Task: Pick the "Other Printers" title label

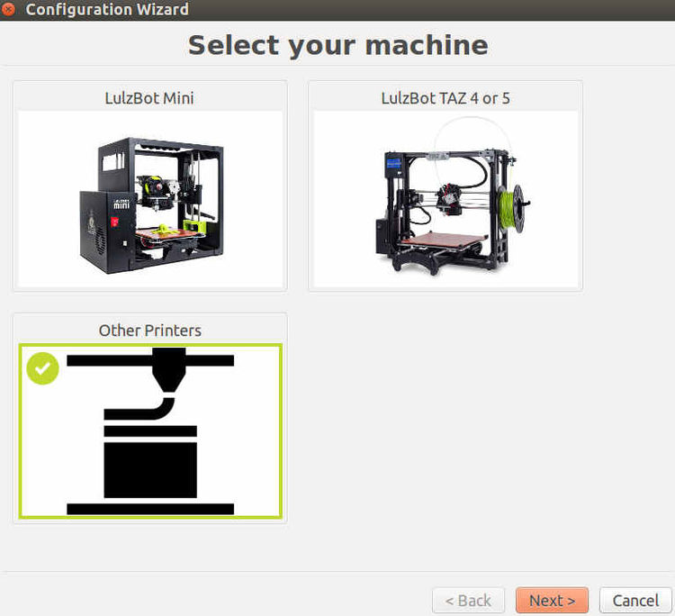Action: click(149, 331)
